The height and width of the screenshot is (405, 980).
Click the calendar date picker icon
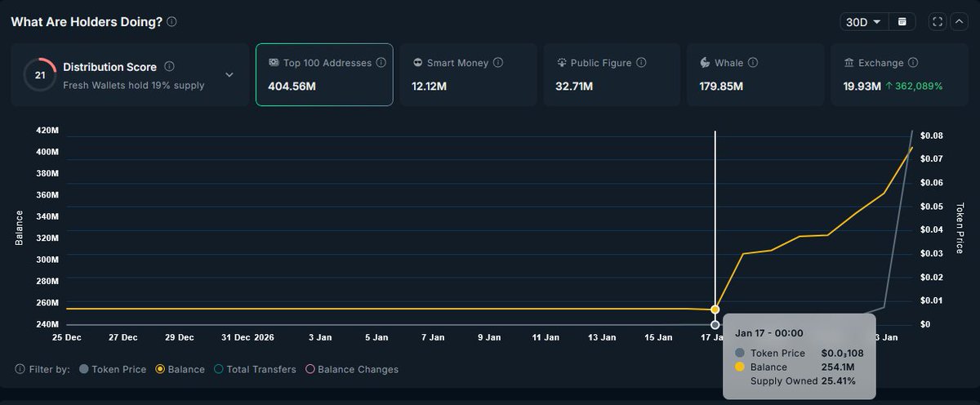(902, 22)
